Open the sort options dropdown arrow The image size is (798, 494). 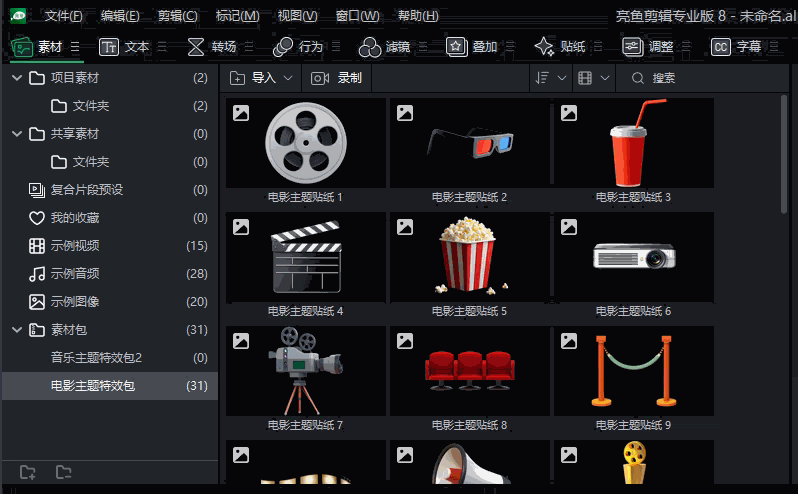point(562,78)
